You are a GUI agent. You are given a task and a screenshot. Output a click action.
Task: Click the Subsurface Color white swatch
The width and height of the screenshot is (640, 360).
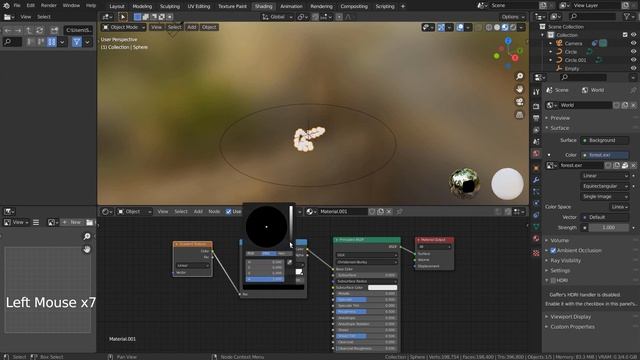click(x=382, y=287)
